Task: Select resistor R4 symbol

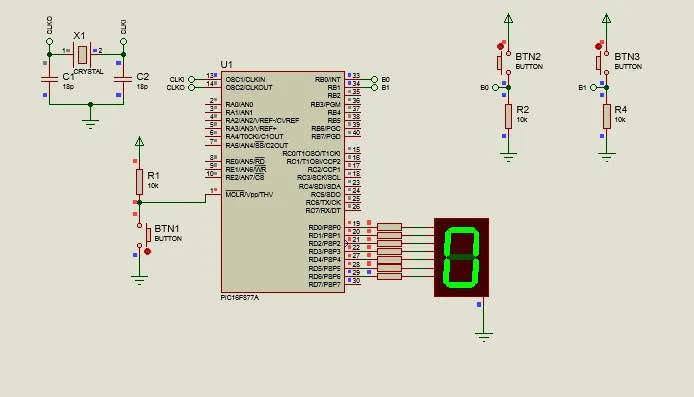Action: click(x=607, y=116)
